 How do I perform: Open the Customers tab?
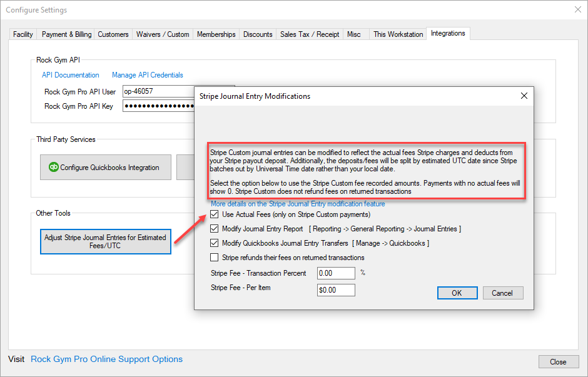tap(113, 34)
